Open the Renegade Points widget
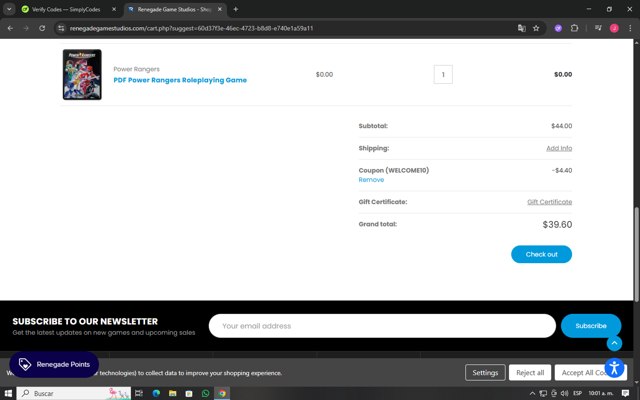Viewport: 640px width, 400px height. [54, 364]
